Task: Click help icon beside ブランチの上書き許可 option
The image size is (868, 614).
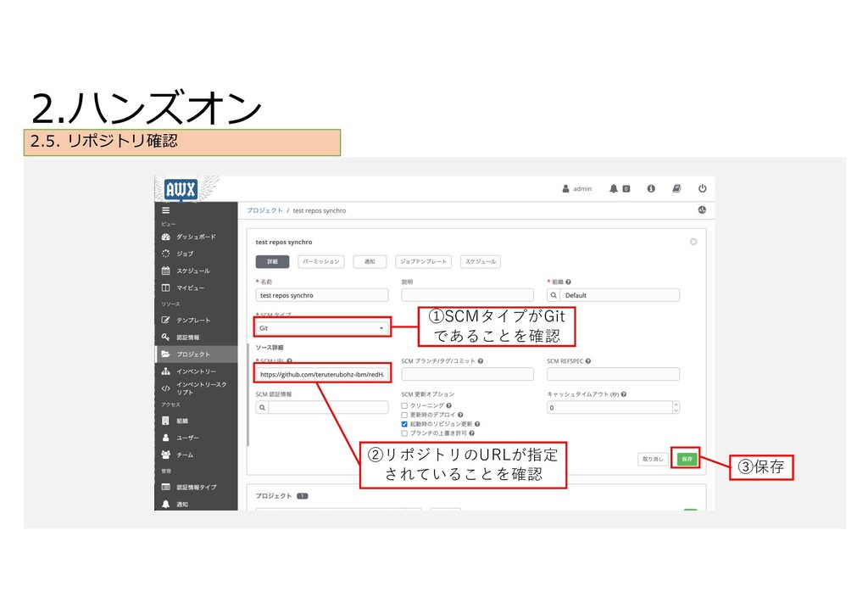Action: point(471,433)
